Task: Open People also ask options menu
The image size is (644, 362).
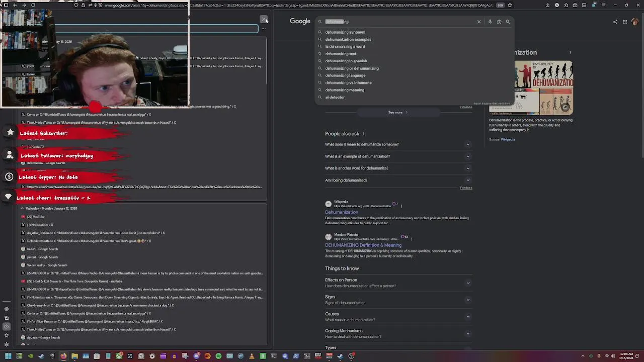Action: pos(364,134)
